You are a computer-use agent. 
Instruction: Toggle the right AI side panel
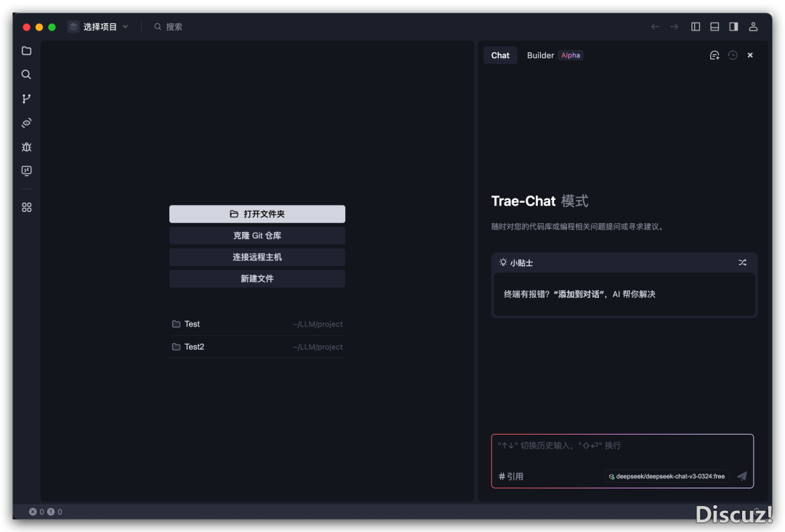(x=733, y=26)
